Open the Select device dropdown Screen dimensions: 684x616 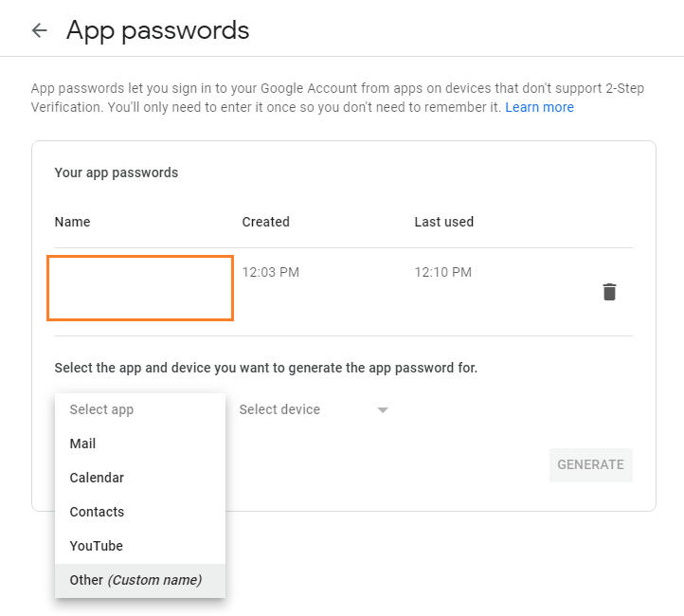pos(314,409)
